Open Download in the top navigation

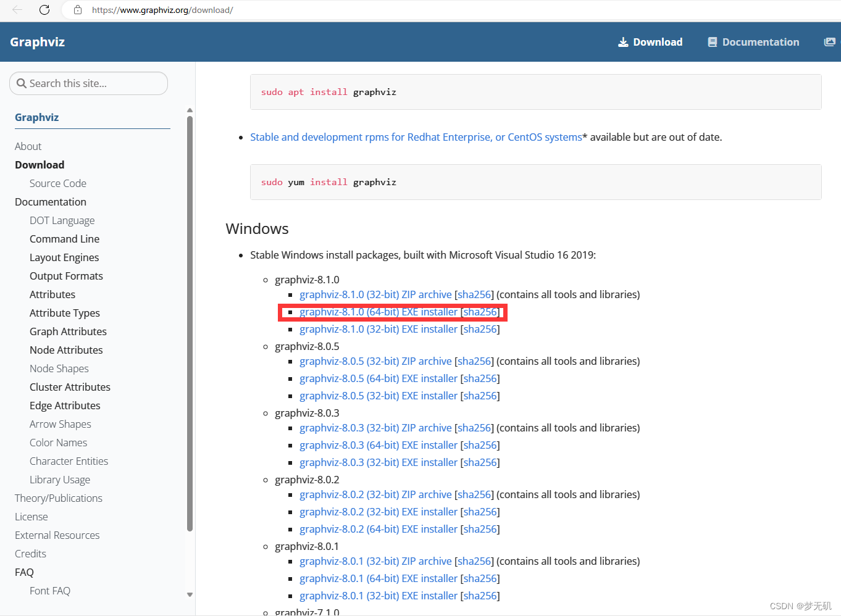pyautogui.click(x=650, y=42)
